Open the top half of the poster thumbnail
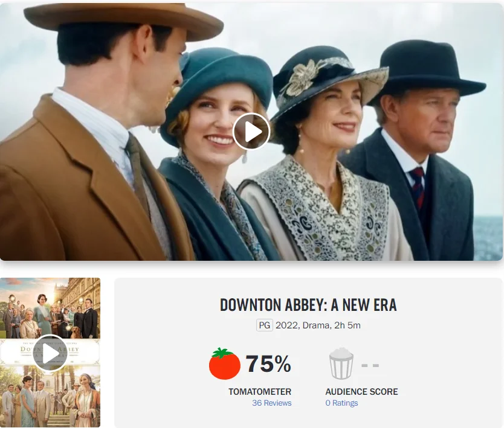This screenshot has width=504, height=428. 50,308
